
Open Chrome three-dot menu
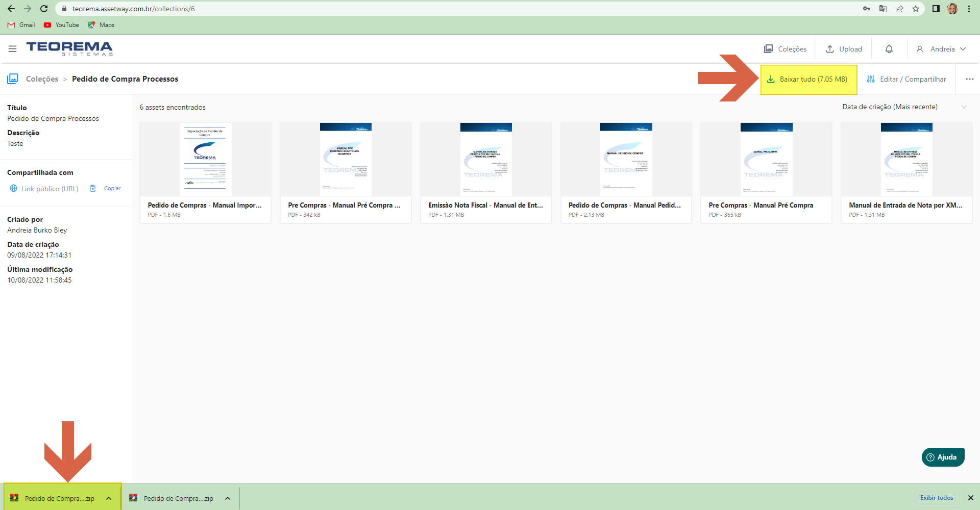click(x=969, y=9)
